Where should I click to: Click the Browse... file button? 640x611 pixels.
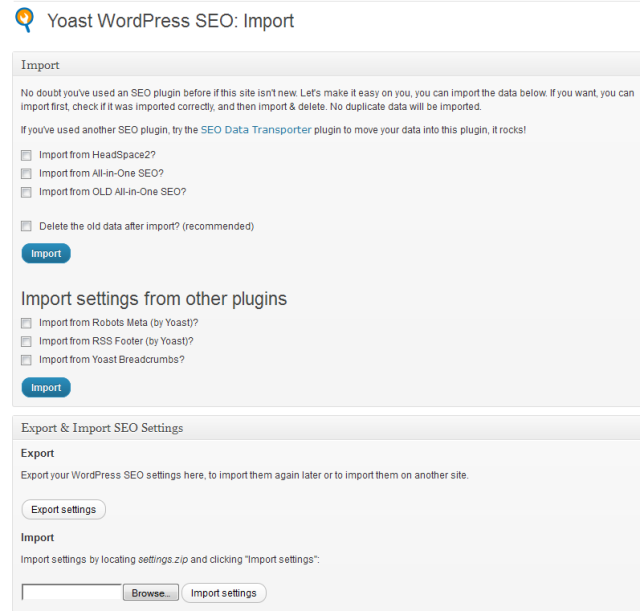[150, 593]
